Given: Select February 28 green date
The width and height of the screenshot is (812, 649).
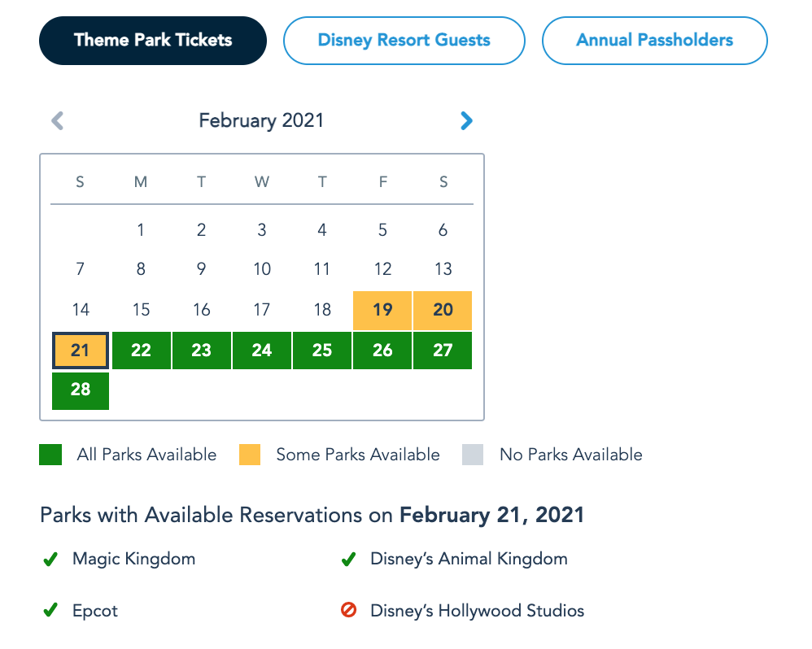Looking at the screenshot, I should tap(80, 390).
